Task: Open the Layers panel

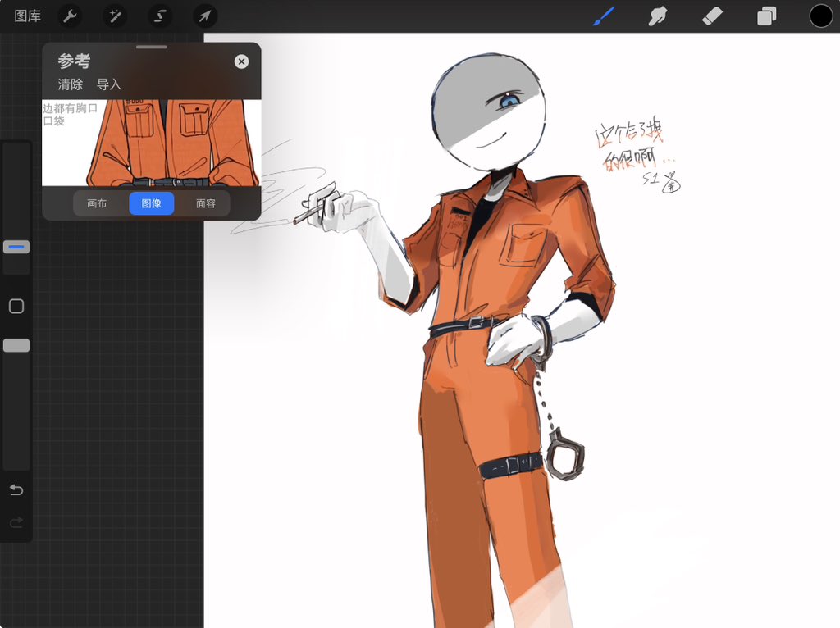Action: click(766, 16)
